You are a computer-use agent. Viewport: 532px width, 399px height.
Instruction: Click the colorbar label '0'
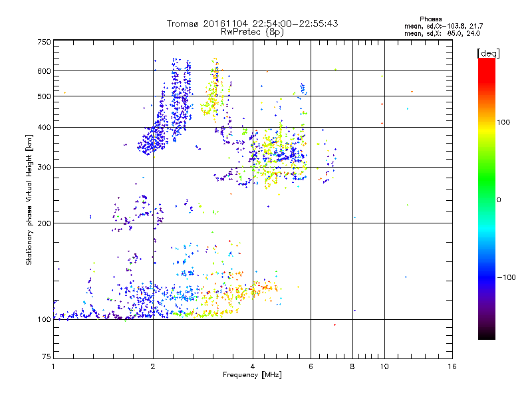499,199
